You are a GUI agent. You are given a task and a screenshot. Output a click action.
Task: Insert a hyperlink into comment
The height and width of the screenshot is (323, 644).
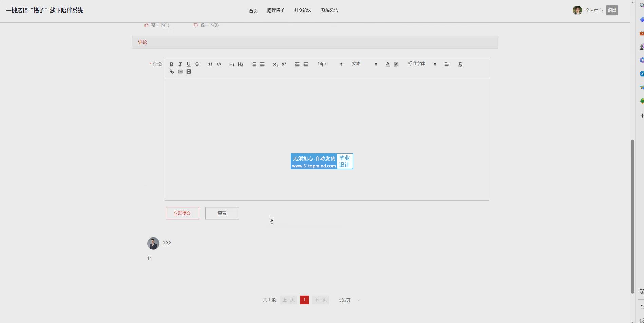click(x=172, y=72)
